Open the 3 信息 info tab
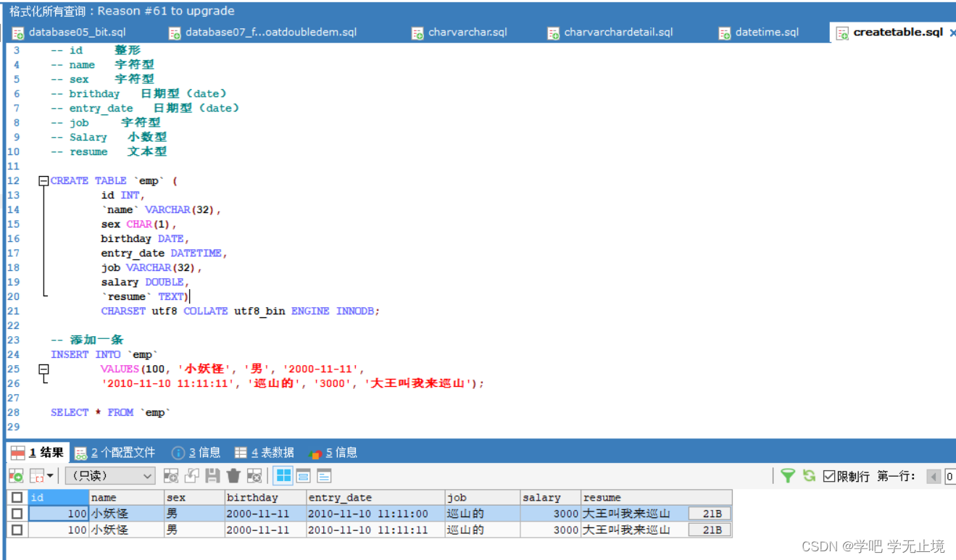The width and height of the screenshot is (956, 560). click(x=196, y=453)
